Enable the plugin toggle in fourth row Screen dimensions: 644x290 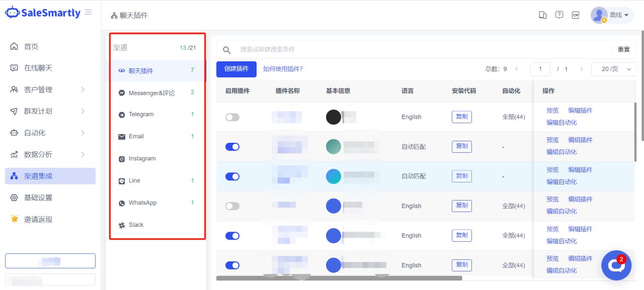pos(232,206)
